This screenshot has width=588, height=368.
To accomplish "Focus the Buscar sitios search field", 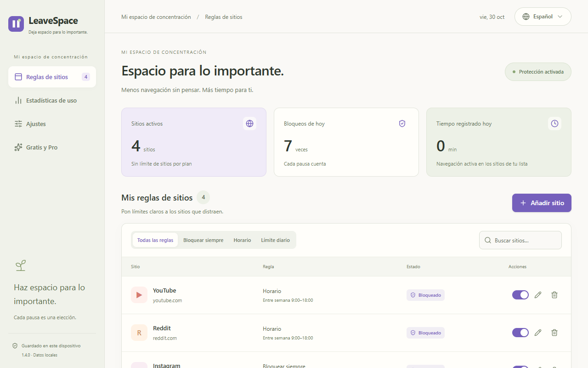I will pos(520,240).
